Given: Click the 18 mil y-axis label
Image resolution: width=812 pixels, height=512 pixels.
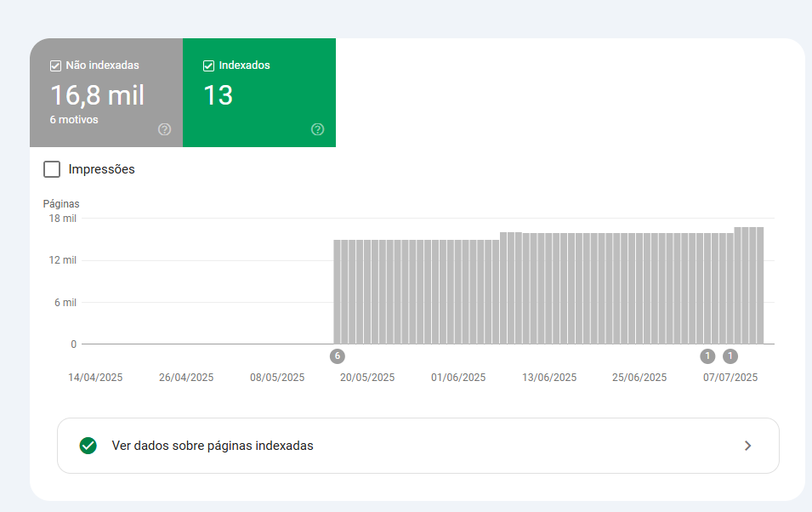Looking at the screenshot, I should click(62, 219).
